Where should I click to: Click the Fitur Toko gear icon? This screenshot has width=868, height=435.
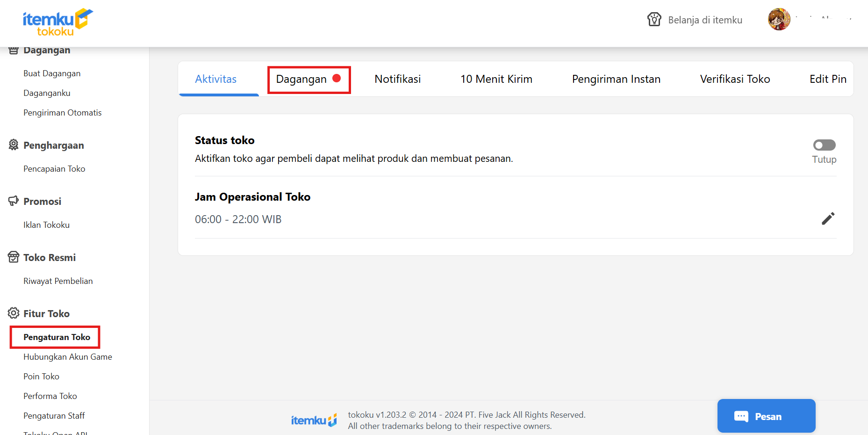click(x=14, y=313)
